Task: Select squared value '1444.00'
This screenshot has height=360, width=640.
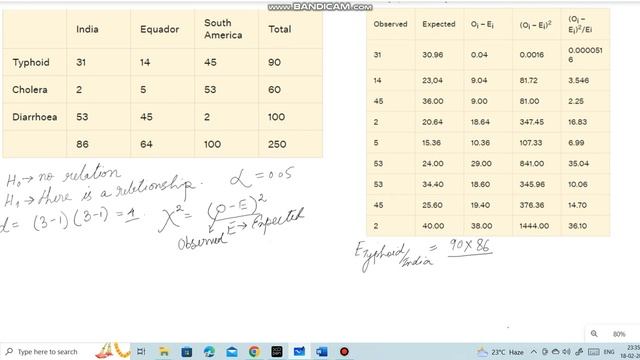Action: pos(534,226)
